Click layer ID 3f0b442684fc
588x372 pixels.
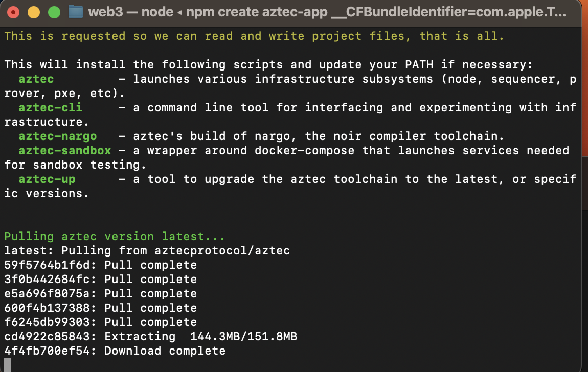pyautogui.click(x=47, y=279)
